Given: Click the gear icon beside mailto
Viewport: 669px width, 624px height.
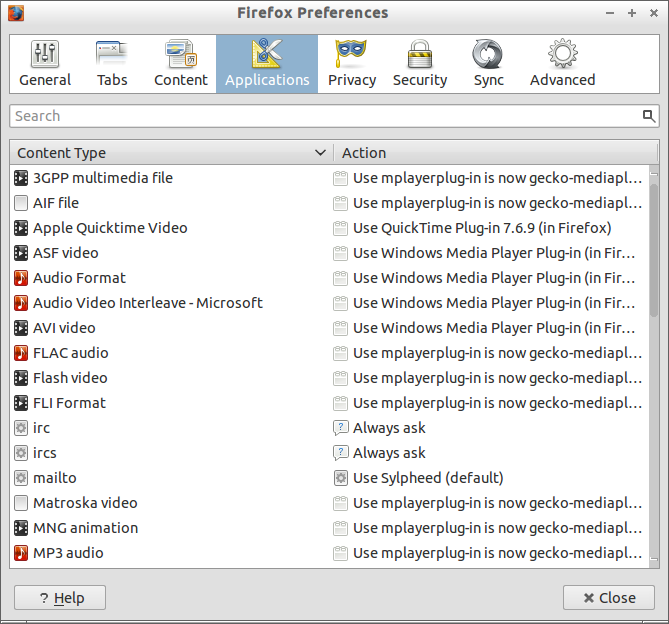Looking at the screenshot, I should [21, 478].
